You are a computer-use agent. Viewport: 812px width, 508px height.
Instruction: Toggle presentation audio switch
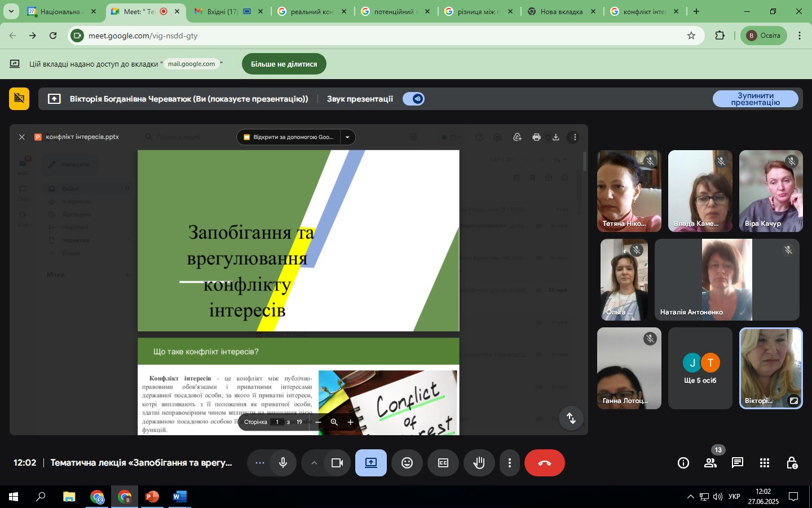413,99
